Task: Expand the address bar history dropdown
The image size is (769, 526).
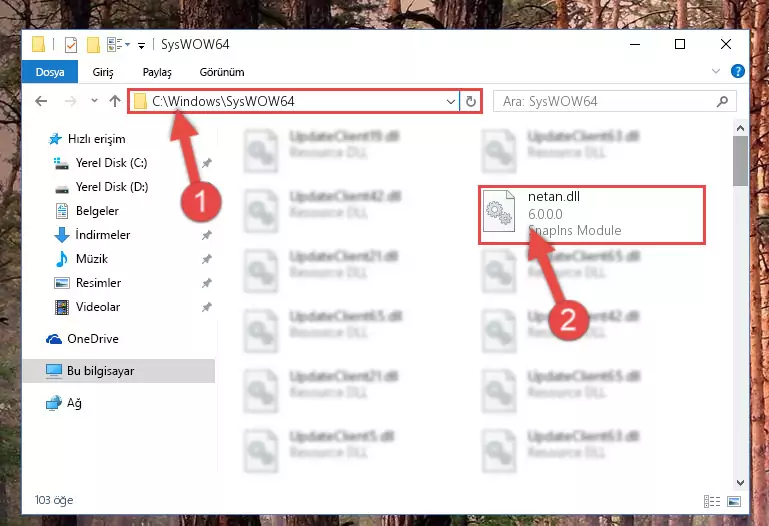Action: (451, 101)
